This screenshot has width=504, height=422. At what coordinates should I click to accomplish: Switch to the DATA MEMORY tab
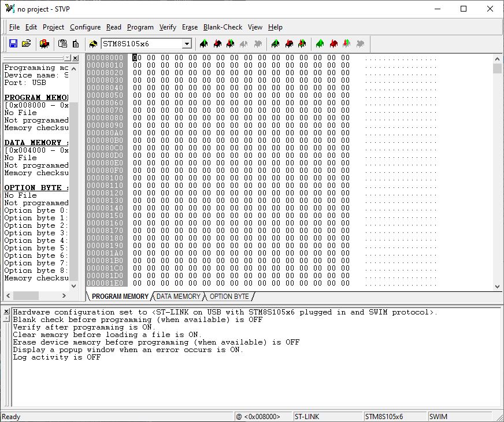pos(178,297)
